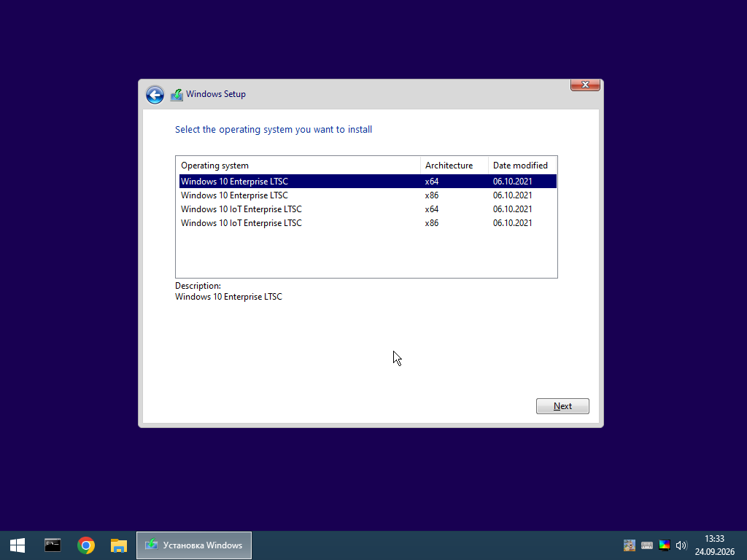The height and width of the screenshot is (560, 747).
Task: Select Windows 10 Enterprise LTSC x86
Action: tap(368, 195)
